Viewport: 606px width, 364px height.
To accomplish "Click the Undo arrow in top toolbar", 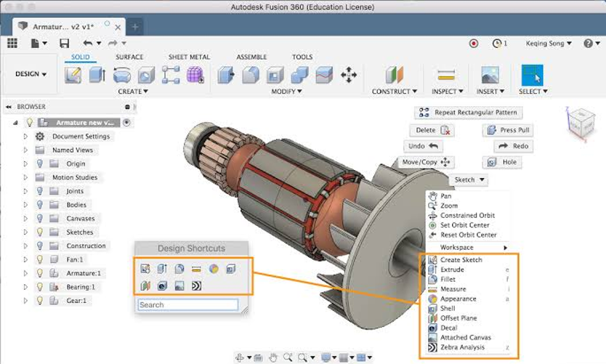I will coord(88,43).
